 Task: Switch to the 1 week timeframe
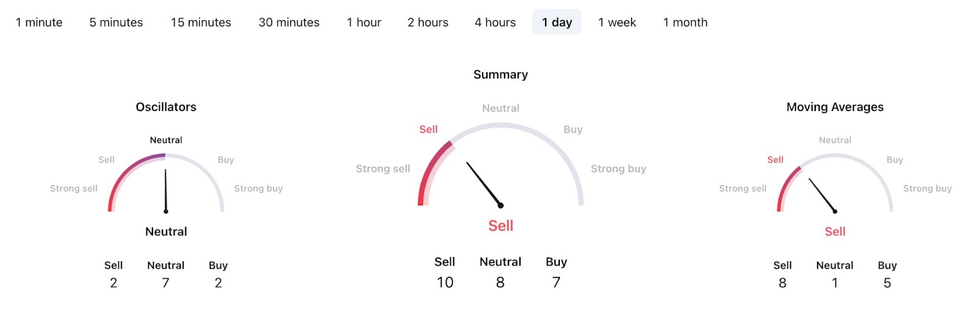click(617, 23)
